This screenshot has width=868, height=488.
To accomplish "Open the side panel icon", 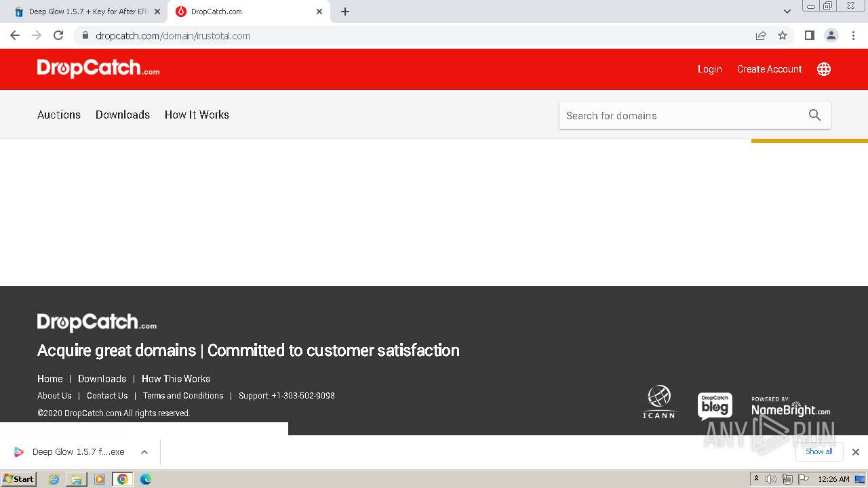I will pos(810,35).
